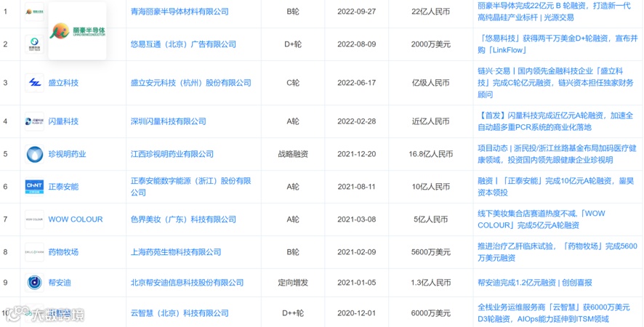Open the 闪量科技 short name link

[63, 121]
